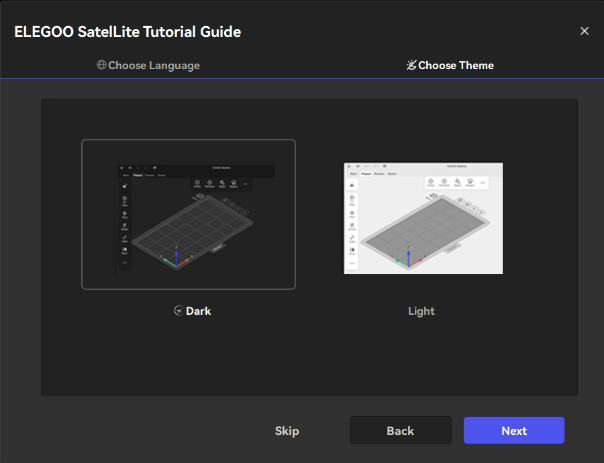Click the XYZ axis gizmo in Dark preview
Screen dimensions: 604x463
tap(176, 260)
